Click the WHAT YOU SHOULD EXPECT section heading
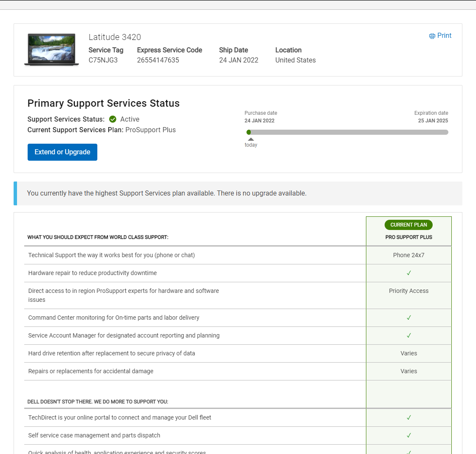 (x=98, y=237)
